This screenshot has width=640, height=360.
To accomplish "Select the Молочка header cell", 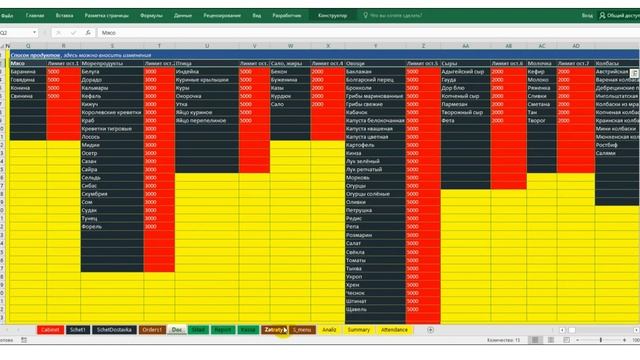I will [x=542, y=63].
